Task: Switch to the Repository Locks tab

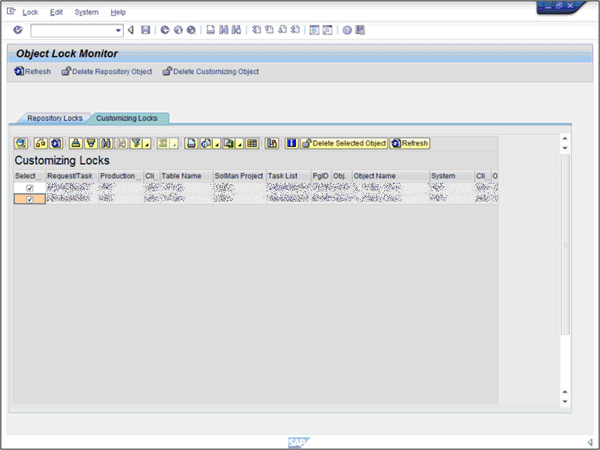Action: [x=55, y=118]
